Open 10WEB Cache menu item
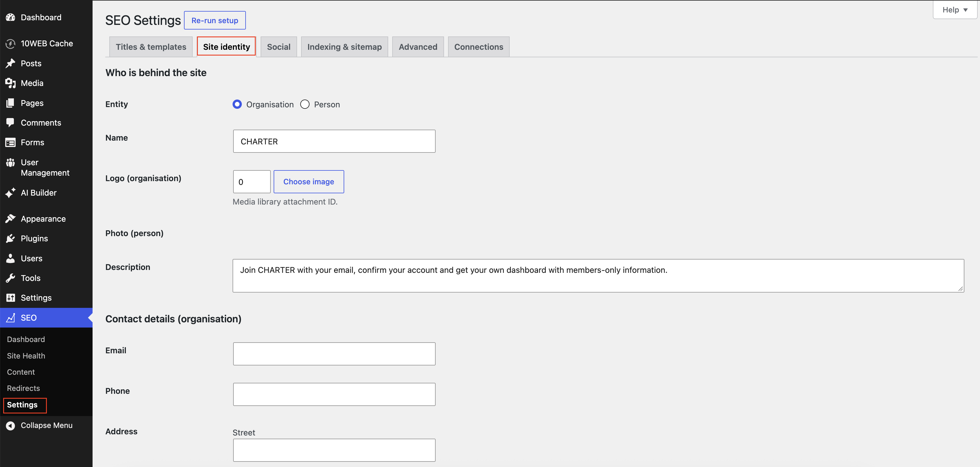 pyautogui.click(x=47, y=43)
